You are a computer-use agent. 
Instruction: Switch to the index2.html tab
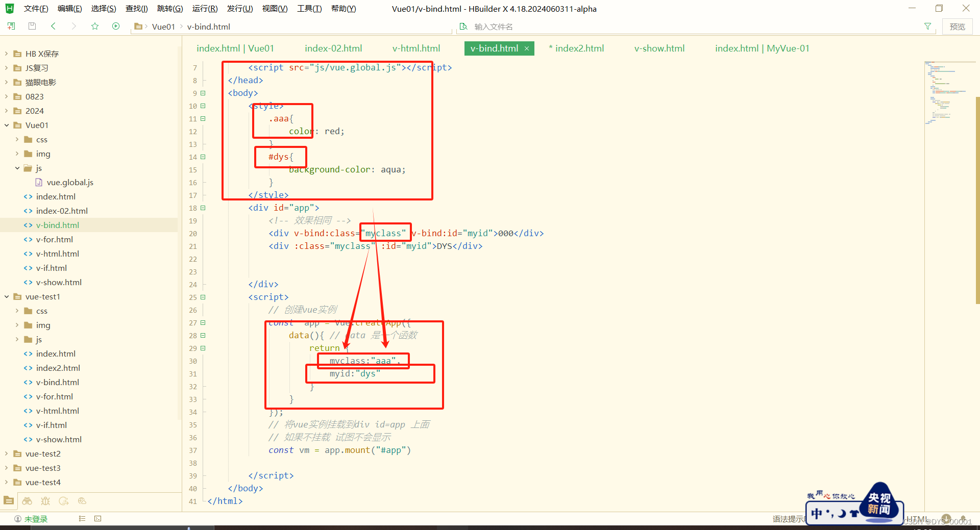tap(576, 48)
